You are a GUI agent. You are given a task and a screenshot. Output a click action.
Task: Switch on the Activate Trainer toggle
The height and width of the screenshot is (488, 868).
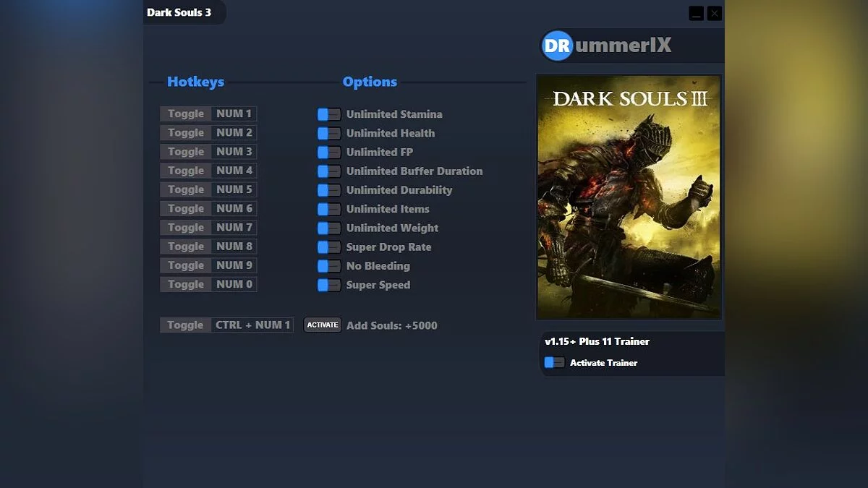pos(554,362)
